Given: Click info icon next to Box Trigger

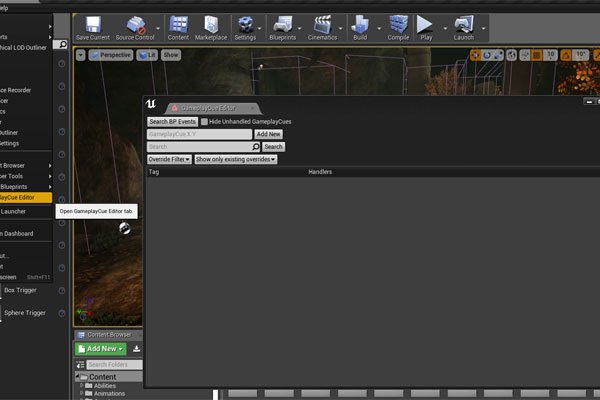Looking at the screenshot, I should pyautogui.click(x=62, y=291).
